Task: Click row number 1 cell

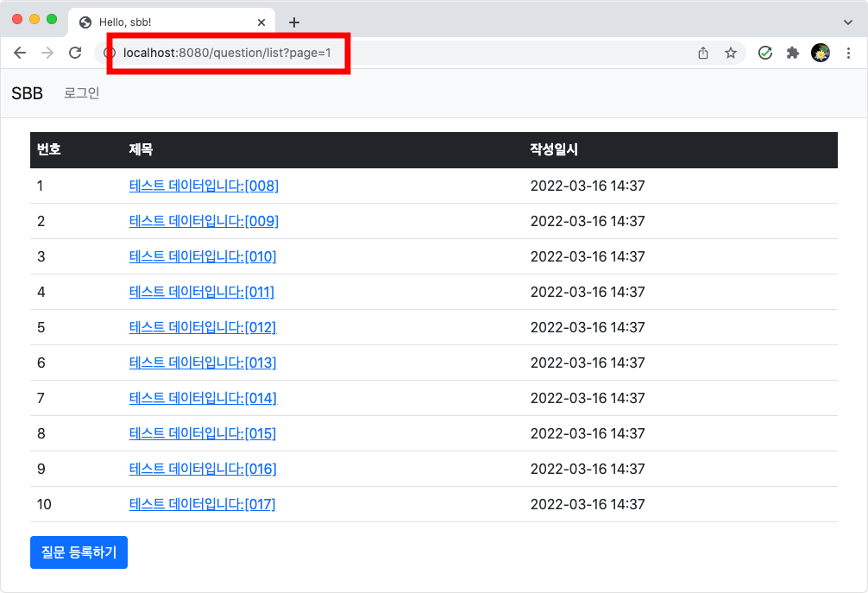Action: click(40, 186)
